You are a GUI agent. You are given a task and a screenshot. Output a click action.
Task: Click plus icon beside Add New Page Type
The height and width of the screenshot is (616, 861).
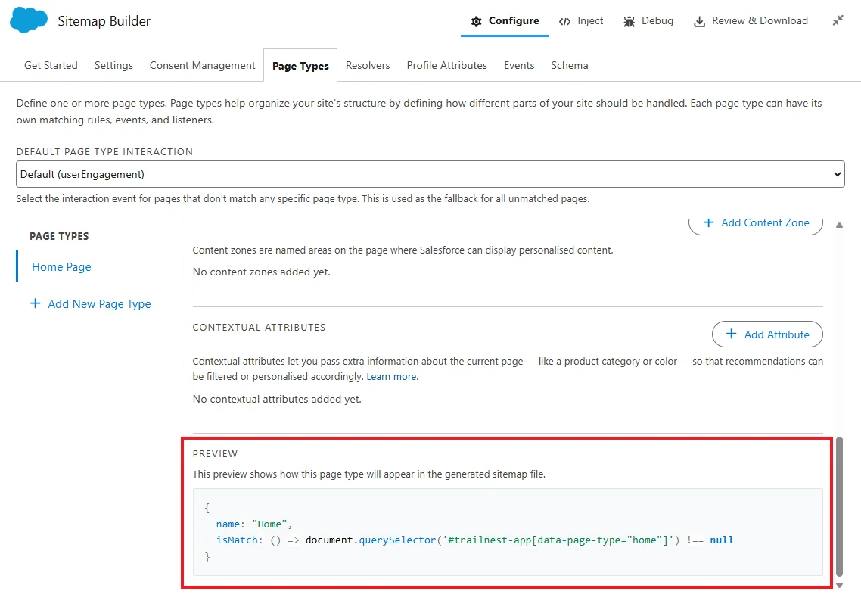coord(35,303)
